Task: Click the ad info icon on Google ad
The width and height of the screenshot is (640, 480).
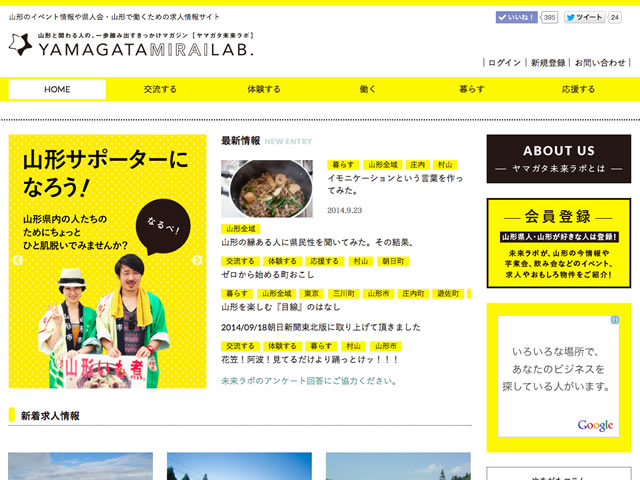Action: click(x=615, y=320)
